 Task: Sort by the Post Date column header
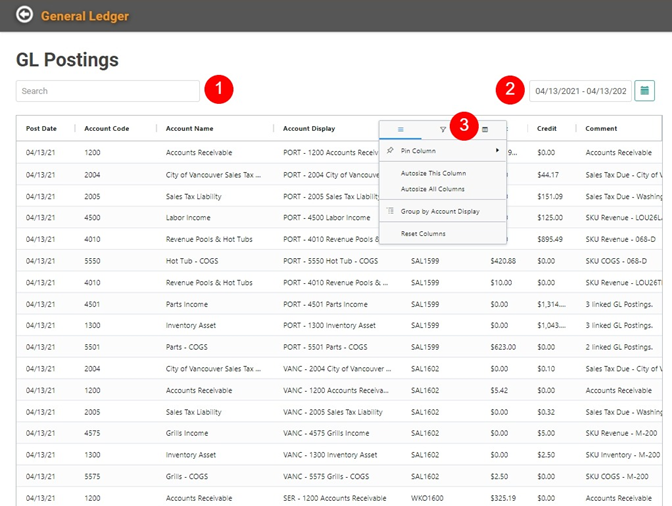click(42, 129)
